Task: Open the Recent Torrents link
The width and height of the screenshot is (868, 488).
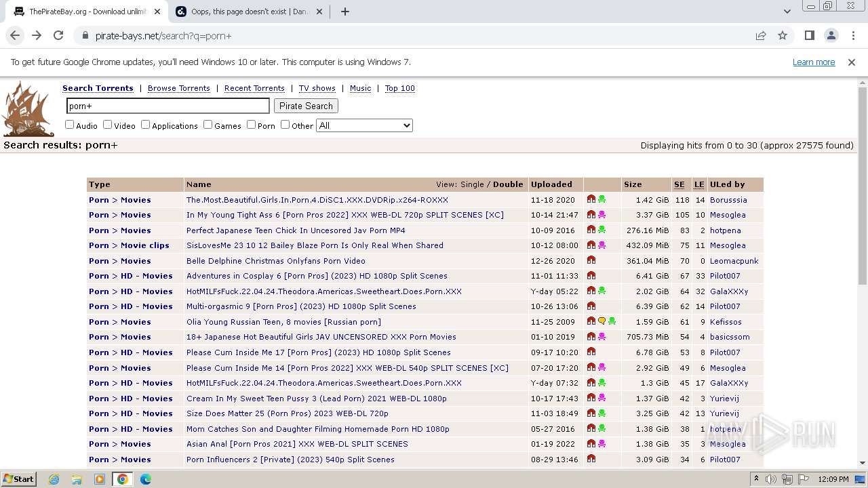Action: [x=254, y=88]
